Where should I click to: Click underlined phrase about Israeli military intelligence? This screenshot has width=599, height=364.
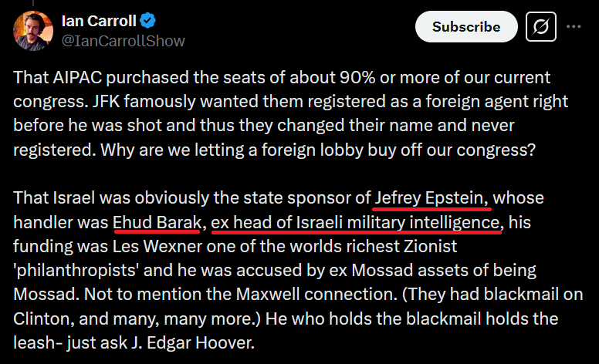pyautogui.click(x=357, y=223)
